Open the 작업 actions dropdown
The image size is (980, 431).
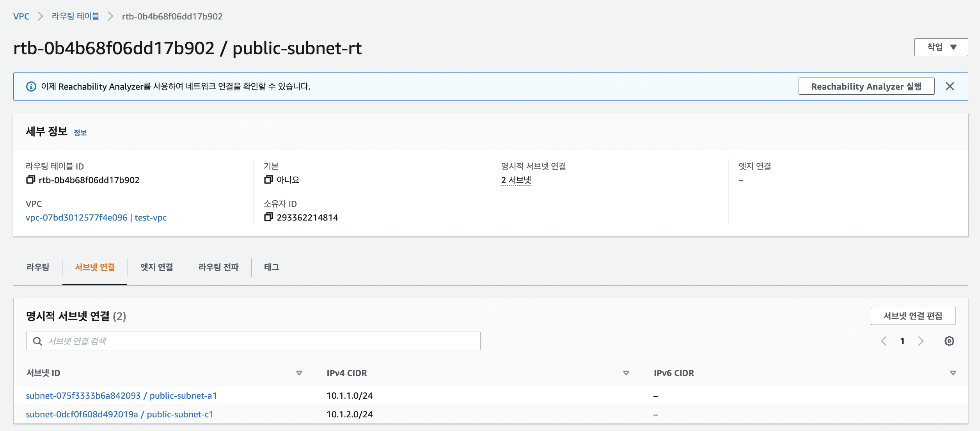(941, 47)
